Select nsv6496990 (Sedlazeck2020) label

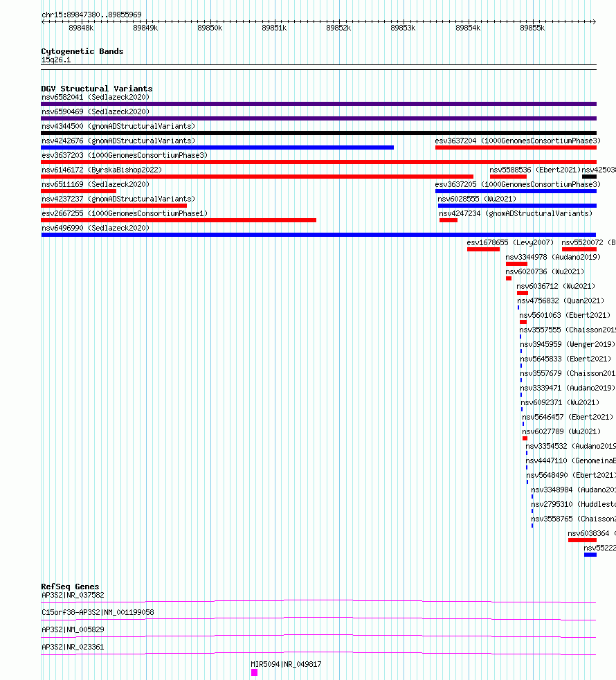(x=96, y=228)
